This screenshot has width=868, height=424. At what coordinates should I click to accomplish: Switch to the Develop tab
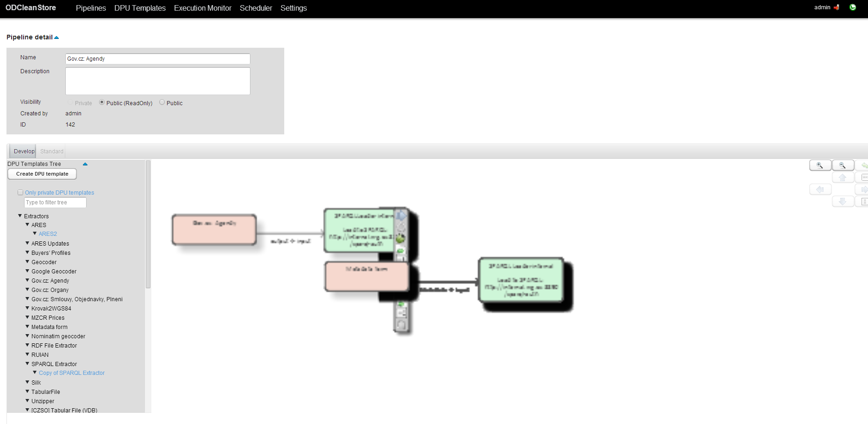(x=24, y=152)
